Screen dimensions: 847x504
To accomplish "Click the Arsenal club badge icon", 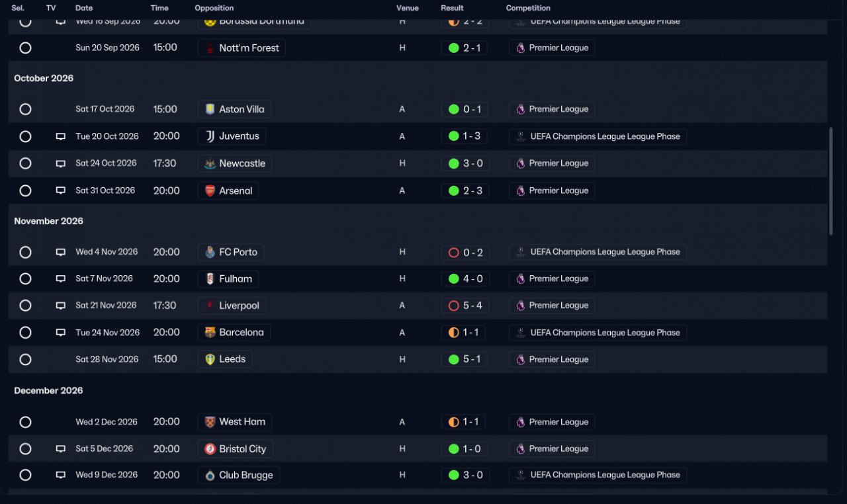I will tap(210, 190).
